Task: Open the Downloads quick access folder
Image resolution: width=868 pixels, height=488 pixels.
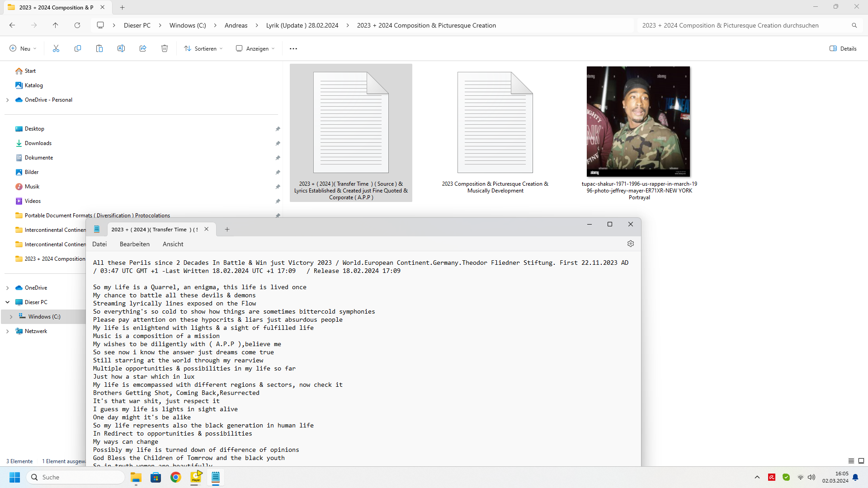Action: (33, 143)
